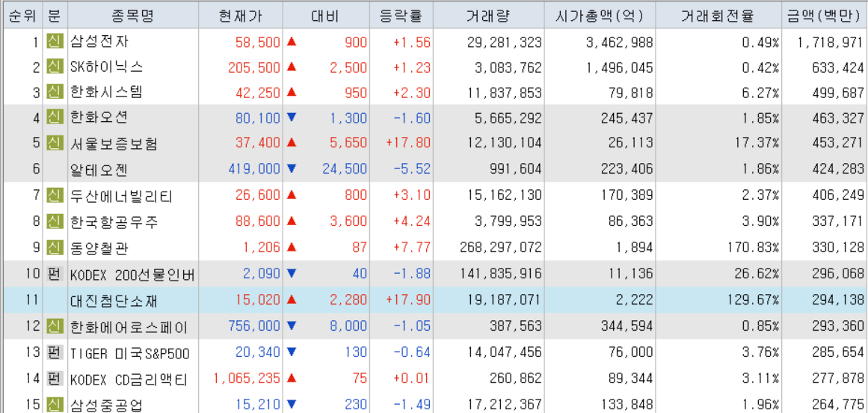Sort by 시가총액(억) column header
Image resolution: width=868 pixels, height=413 pixels.
tap(600, 16)
